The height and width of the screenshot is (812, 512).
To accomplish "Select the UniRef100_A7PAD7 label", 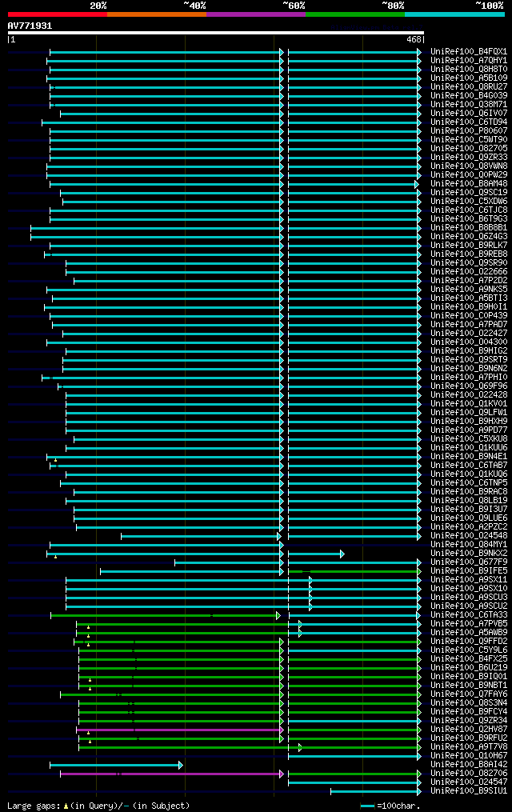I will click(x=469, y=325).
